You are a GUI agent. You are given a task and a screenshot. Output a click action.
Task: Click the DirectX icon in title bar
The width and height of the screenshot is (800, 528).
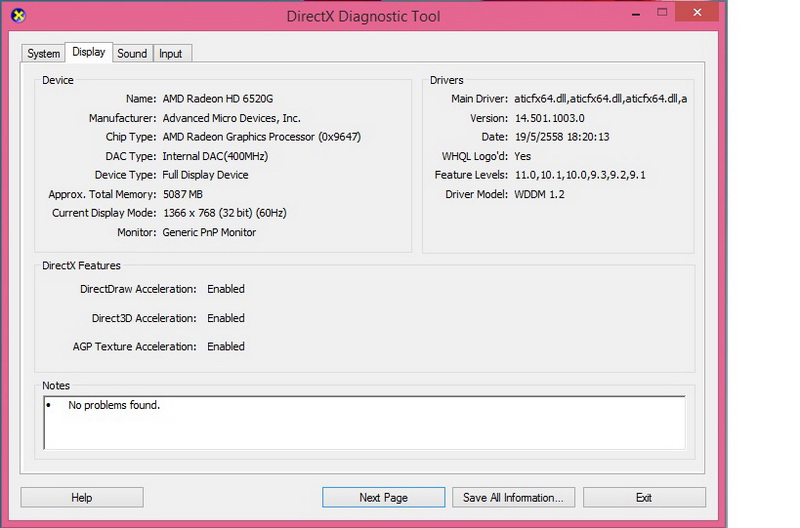pos(18,16)
